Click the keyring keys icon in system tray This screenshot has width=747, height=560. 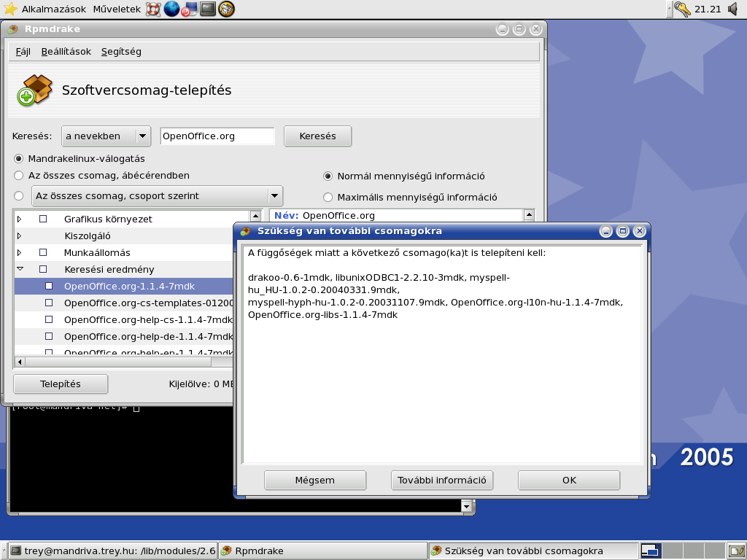coord(682,9)
